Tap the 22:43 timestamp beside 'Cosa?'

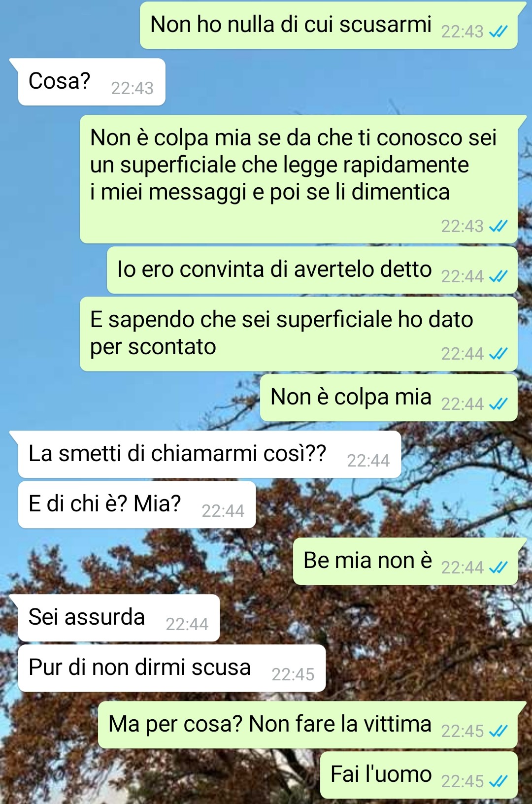[132, 88]
